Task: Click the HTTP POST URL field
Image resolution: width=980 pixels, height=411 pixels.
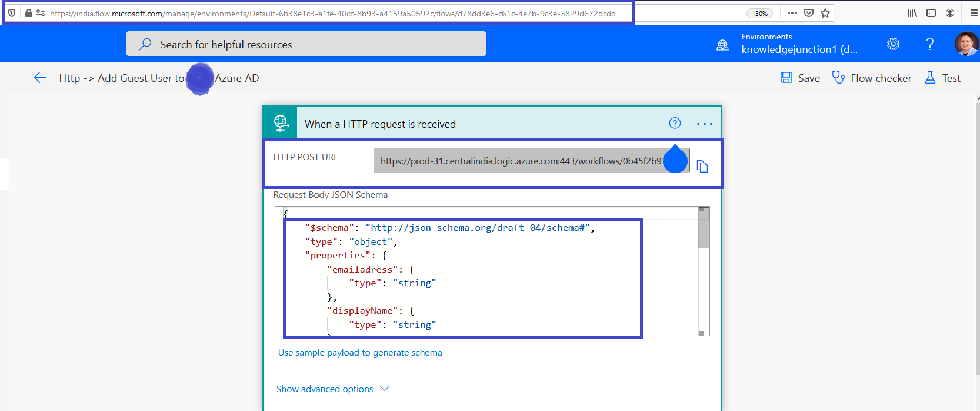Action: click(531, 160)
